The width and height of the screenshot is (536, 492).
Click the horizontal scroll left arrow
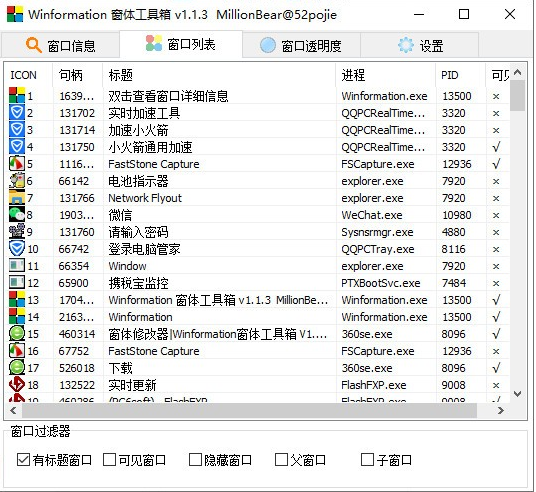pos(13,410)
